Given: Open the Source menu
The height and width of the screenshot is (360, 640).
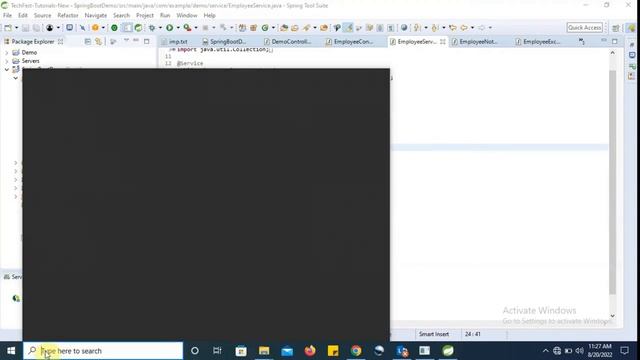Looking at the screenshot, I should [42, 16].
